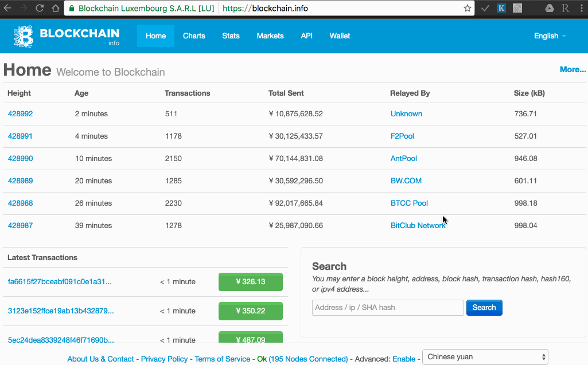The height and width of the screenshot is (365, 588).
Task: Open the BTCC Pool link
Action: (x=409, y=203)
